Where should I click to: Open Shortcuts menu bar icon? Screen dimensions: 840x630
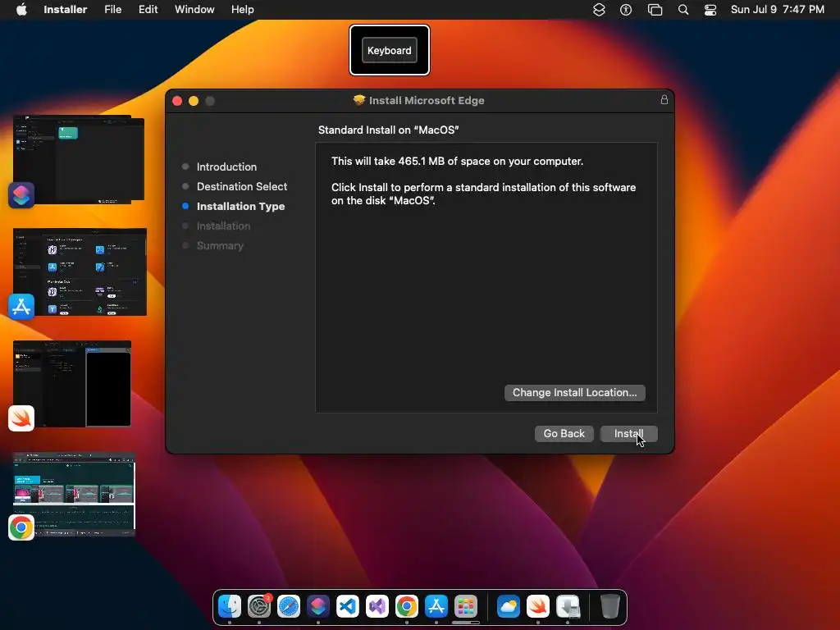pyautogui.click(x=599, y=10)
